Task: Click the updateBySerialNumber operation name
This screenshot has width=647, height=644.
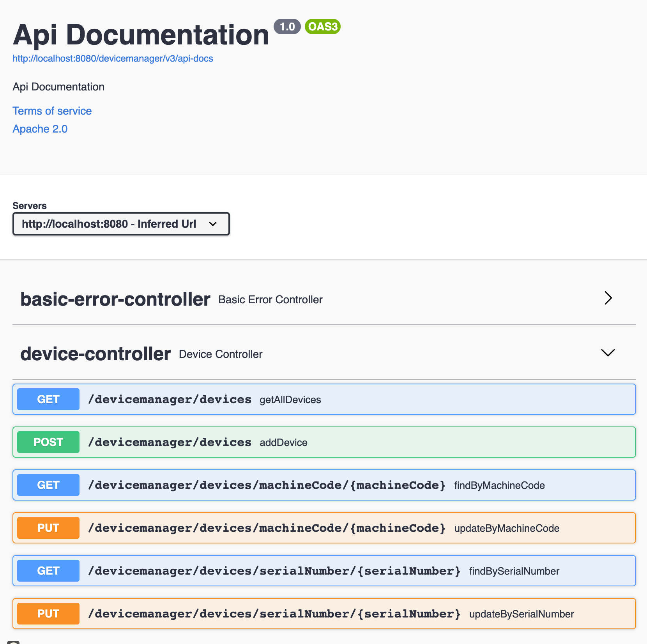Action: coord(522,614)
